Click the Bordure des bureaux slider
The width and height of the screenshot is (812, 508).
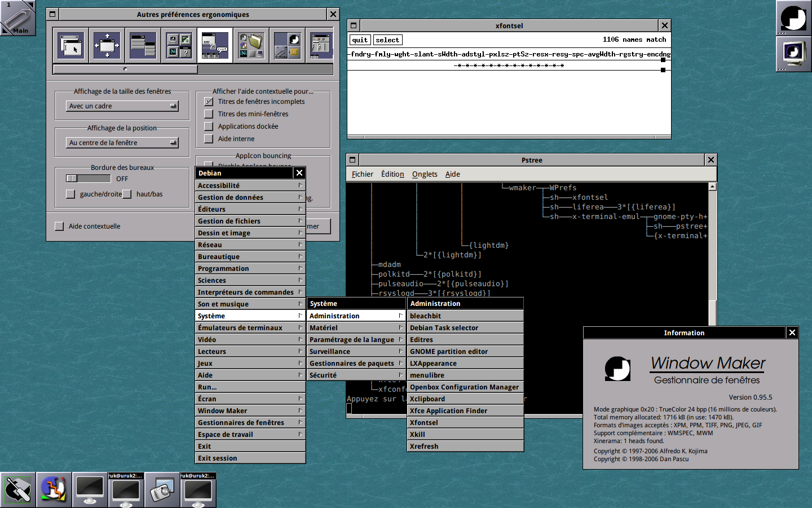[x=89, y=178]
